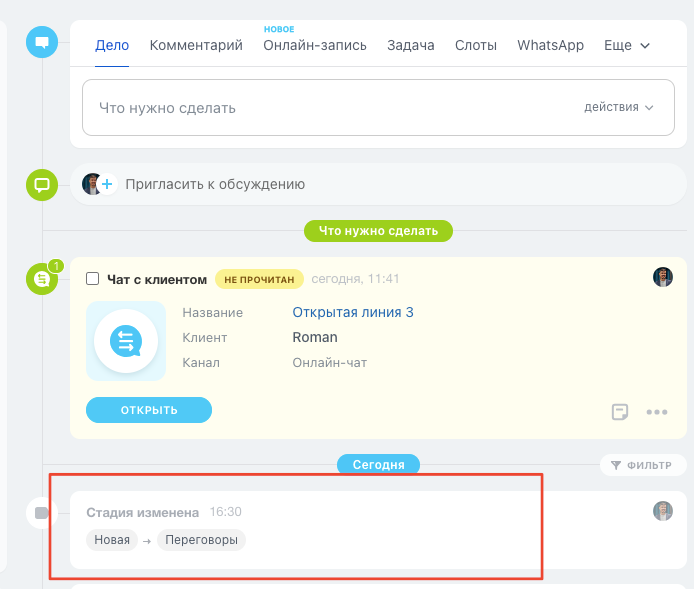Open the действия dropdown
The height and width of the screenshot is (589, 694).
click(x=619, y=107)
